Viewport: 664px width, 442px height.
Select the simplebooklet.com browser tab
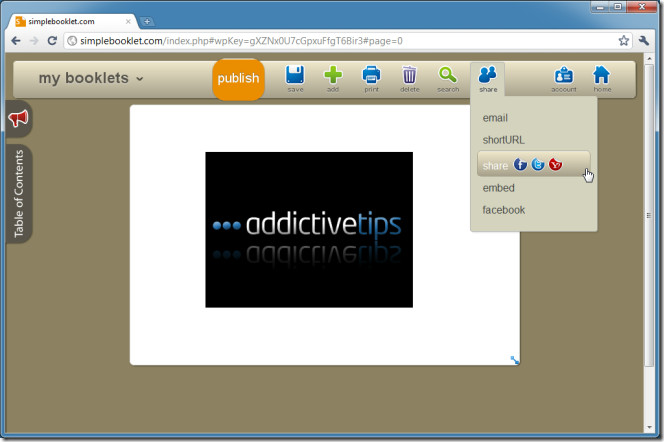[x=72, y=21]
